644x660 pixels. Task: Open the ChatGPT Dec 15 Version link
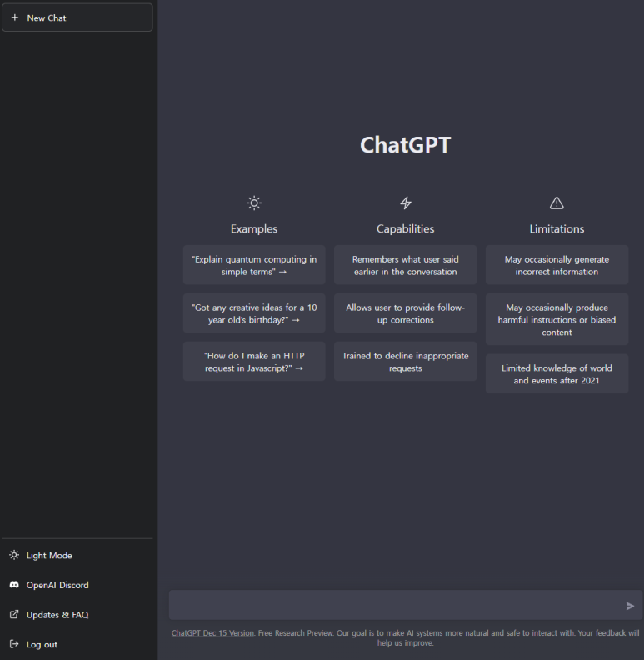click(x=212, y=633)
